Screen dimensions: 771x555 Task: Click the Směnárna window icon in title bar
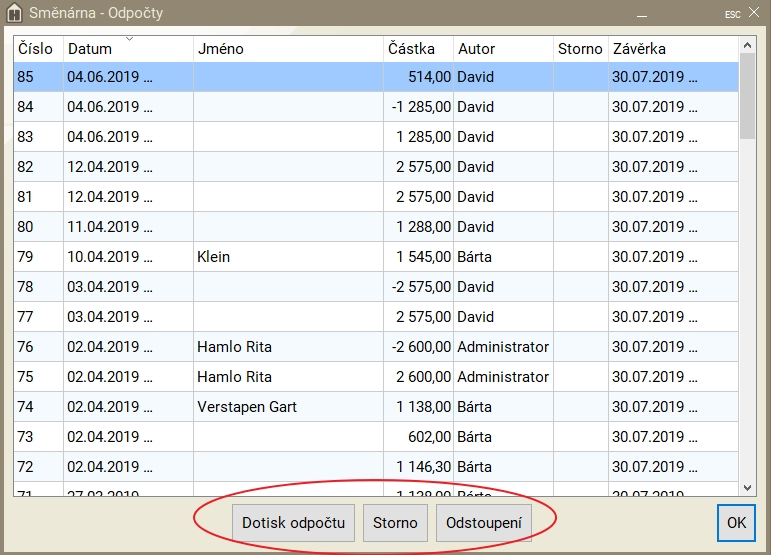pyautogui.click(x=14, y=14)
